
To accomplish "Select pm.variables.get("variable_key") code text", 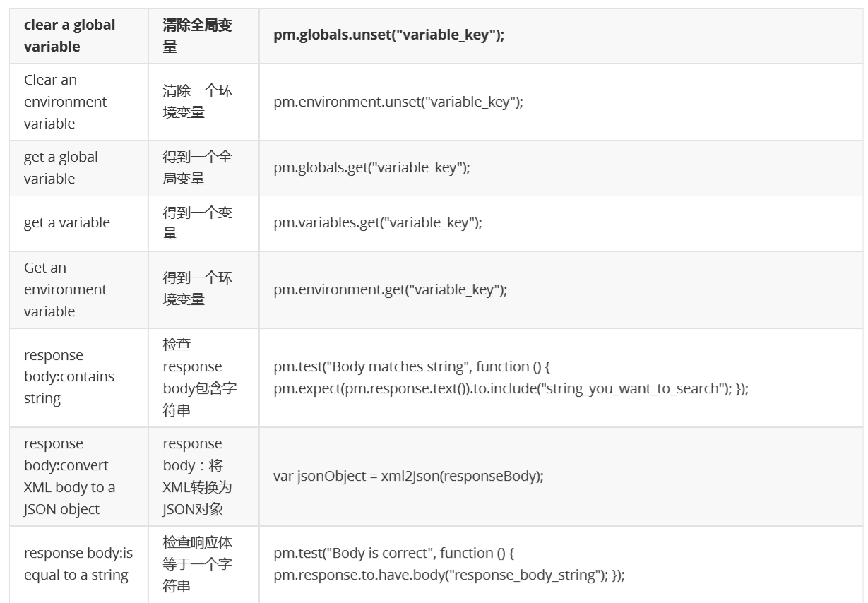I will [x=378, y=223].
